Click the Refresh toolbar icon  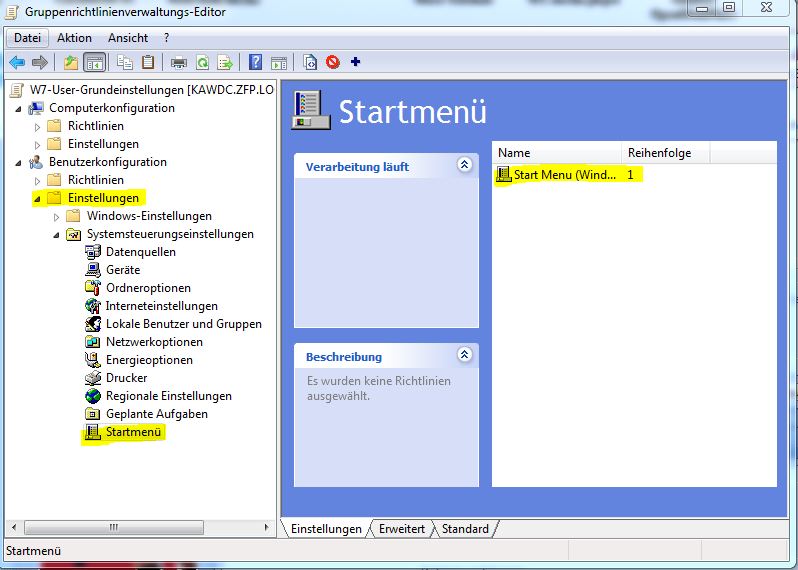(202, 63)
